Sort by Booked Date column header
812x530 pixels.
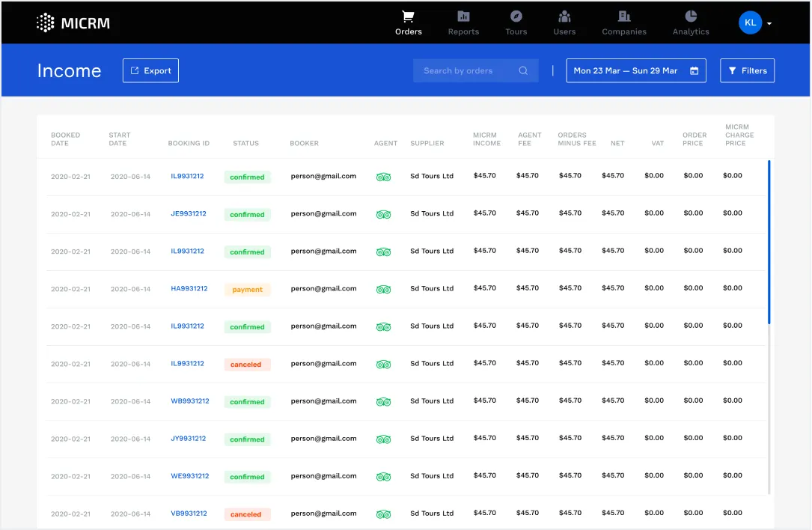coord(65,139)
